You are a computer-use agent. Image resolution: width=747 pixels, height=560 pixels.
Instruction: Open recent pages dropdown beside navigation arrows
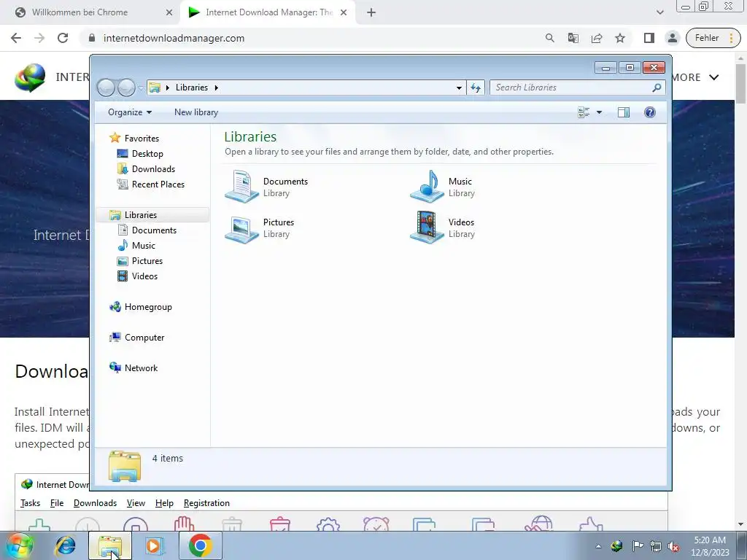pyautogui.click(x=141, y=87)
